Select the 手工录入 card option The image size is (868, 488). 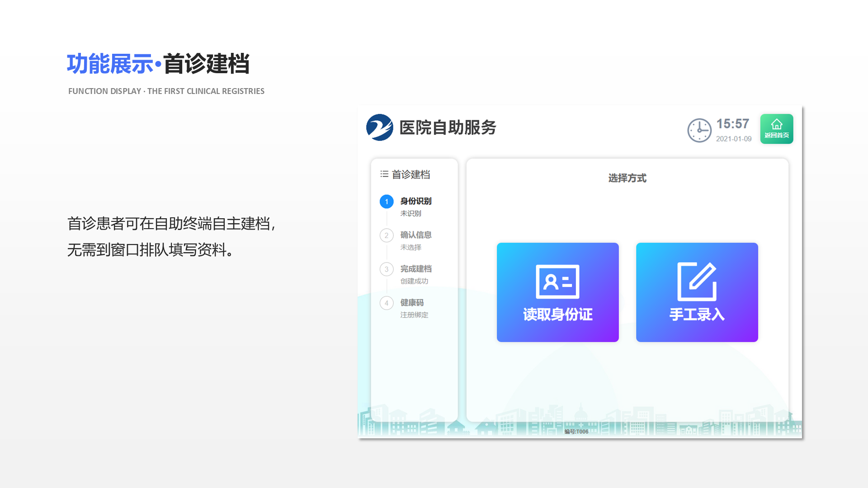(x=697, y=292)
